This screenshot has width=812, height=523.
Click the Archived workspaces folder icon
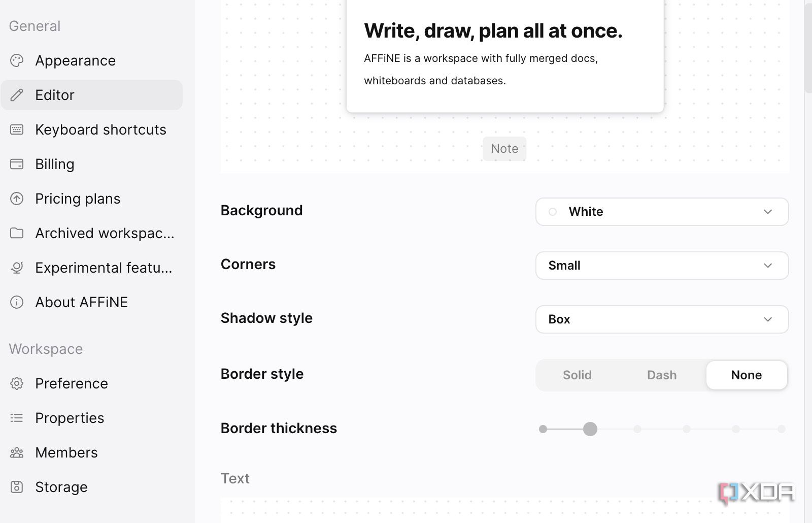coord(17,234)
